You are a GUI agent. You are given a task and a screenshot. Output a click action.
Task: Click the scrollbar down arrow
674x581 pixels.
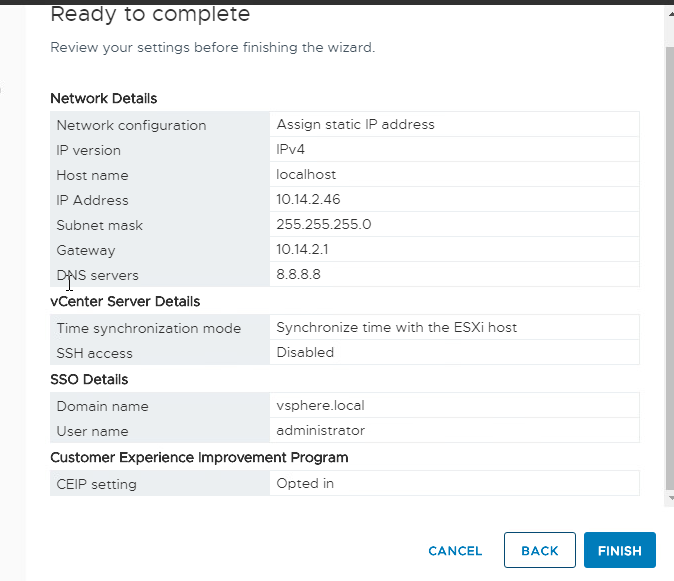pyautogui.click(x=671, y=498)
